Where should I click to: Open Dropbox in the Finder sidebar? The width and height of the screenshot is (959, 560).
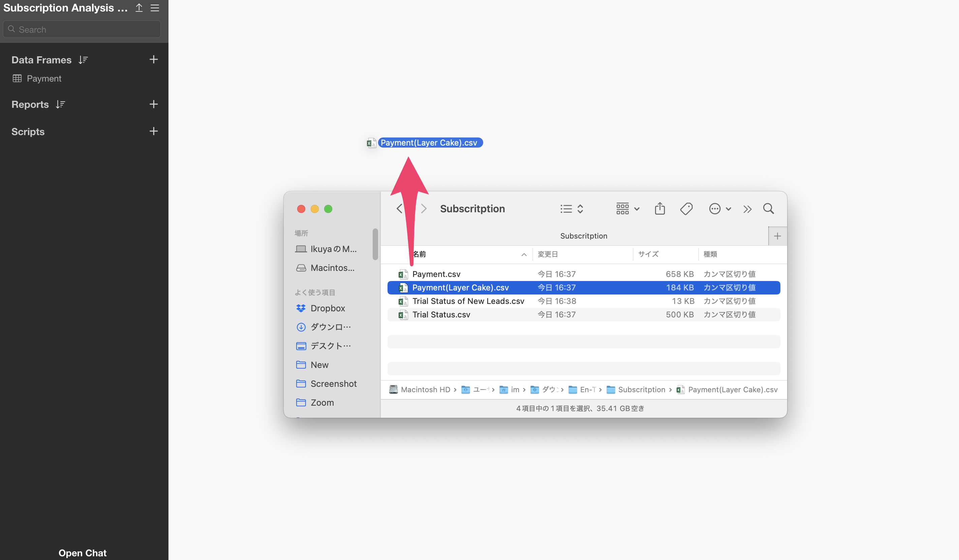pyautogui.click(x=327, y=308)
